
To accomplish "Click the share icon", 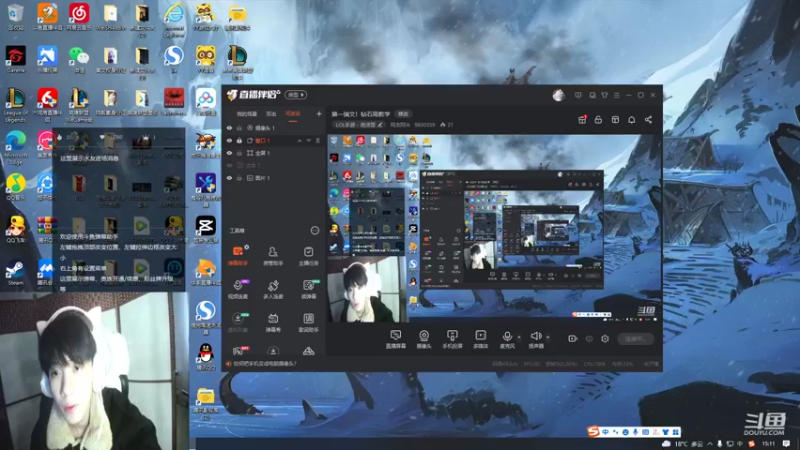I will 648,119.
